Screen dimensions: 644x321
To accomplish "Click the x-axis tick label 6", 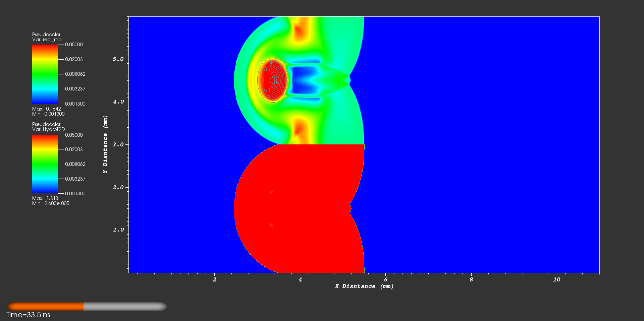I will 385,279.
